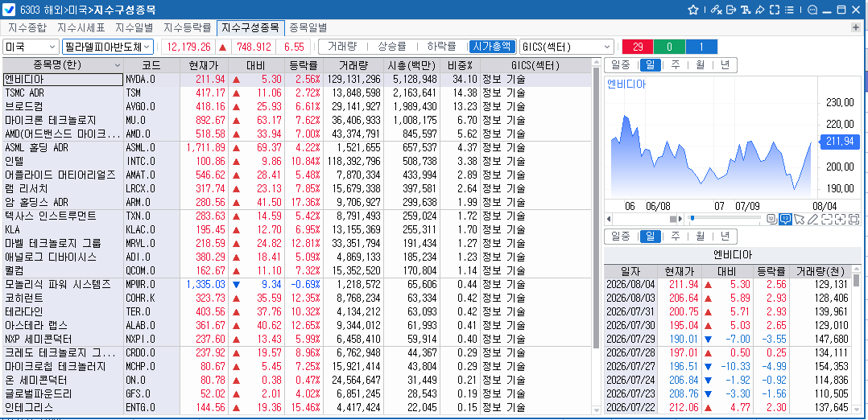Click the chart zoom-in (plus) icon
Image resolution: width=868 pixels, height=420 pixels.
tap(840, 219)
